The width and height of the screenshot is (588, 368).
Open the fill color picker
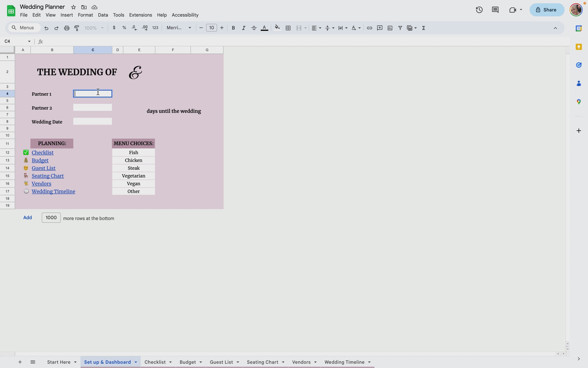277,28
